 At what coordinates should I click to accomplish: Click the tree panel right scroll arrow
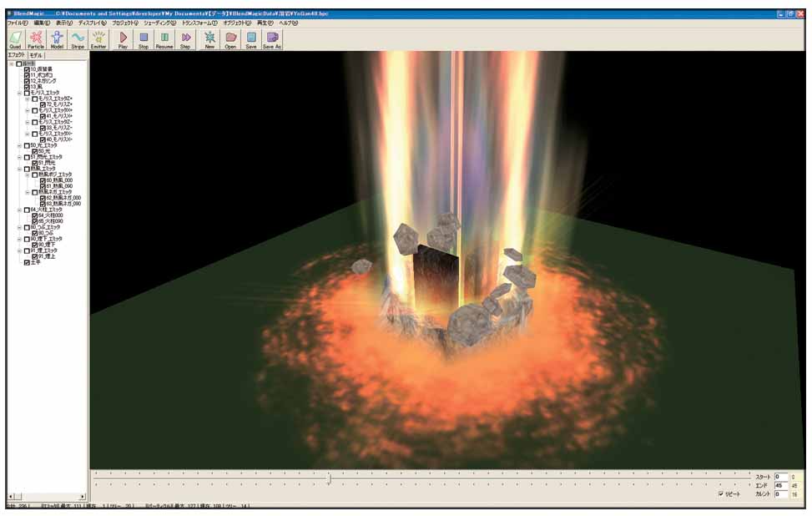(x=83, y=496)
